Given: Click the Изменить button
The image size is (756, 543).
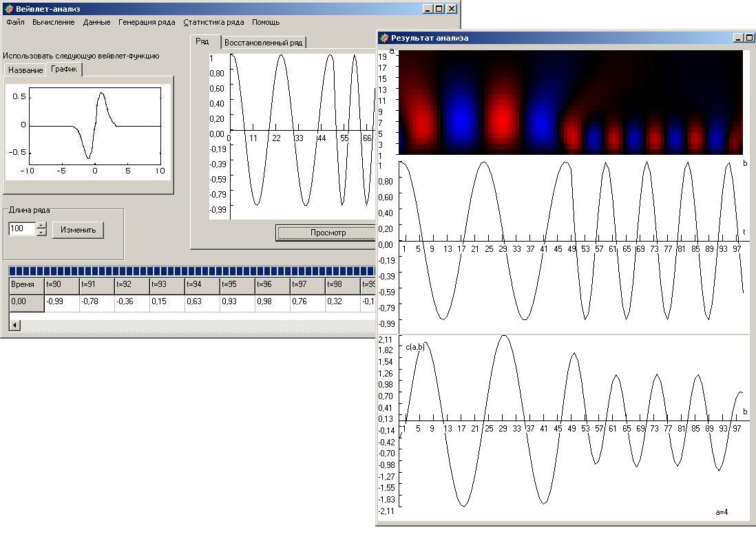Looking at the screenshot, I should tap(78, 230).
